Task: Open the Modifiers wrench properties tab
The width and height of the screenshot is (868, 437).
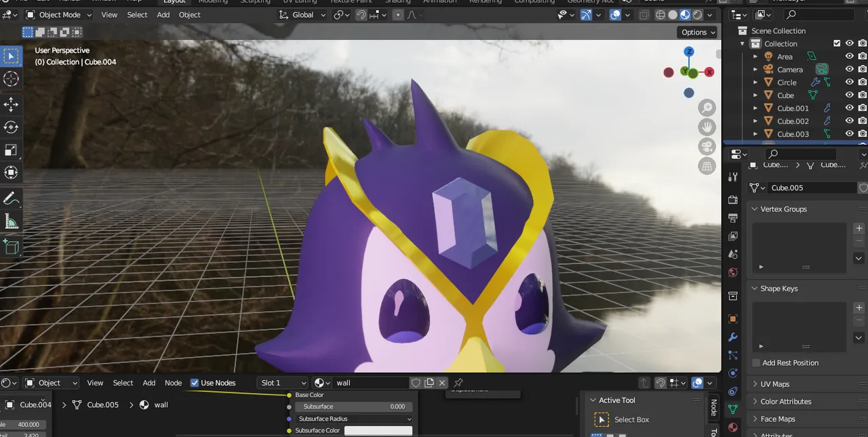Action: click(732, 337)
